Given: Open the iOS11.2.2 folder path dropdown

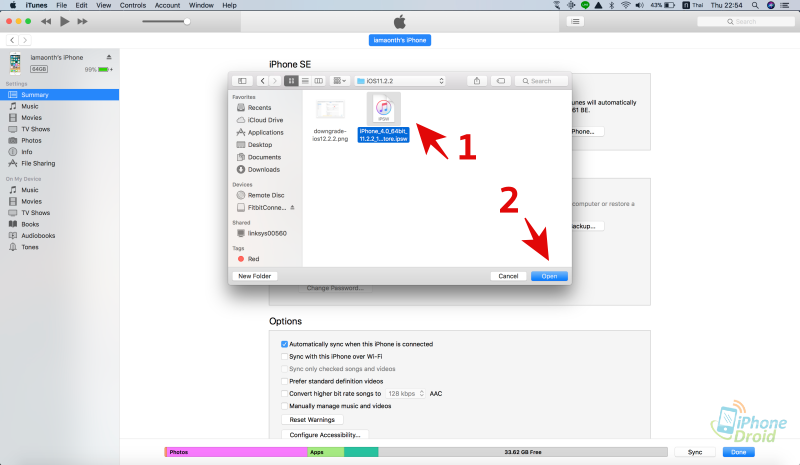Looking at the screenshot, I should tap(398, 80).
